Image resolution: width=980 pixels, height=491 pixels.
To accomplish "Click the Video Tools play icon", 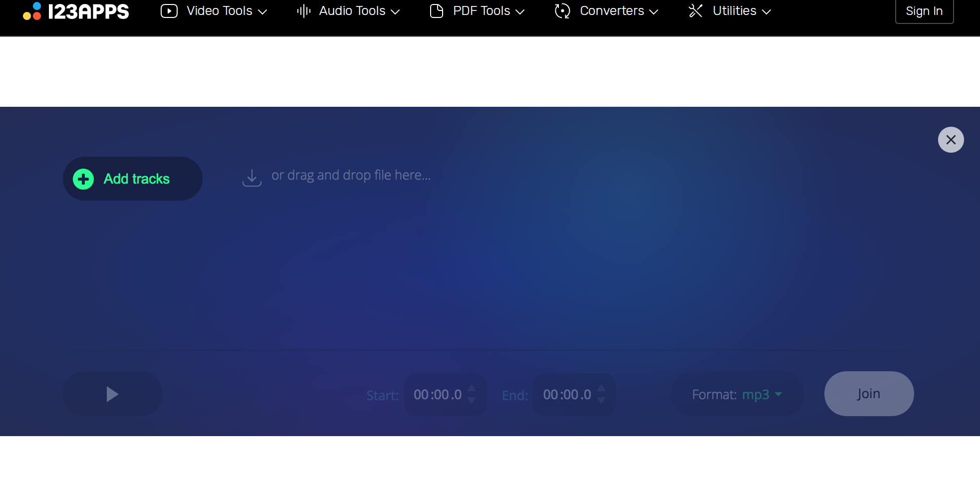I will click(169, 11).
